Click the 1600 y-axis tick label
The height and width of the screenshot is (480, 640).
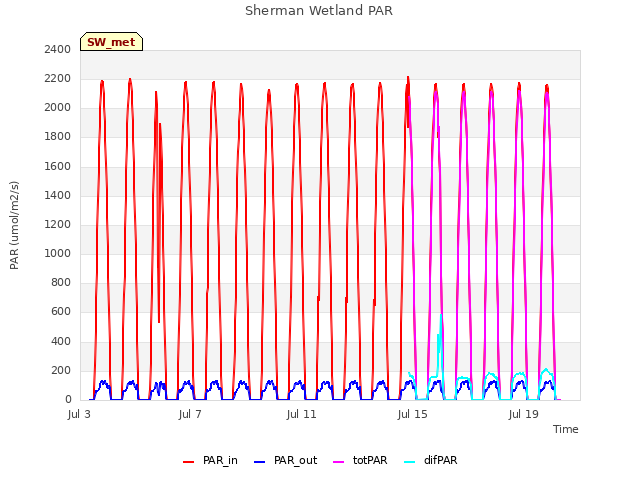pos(58,166)
